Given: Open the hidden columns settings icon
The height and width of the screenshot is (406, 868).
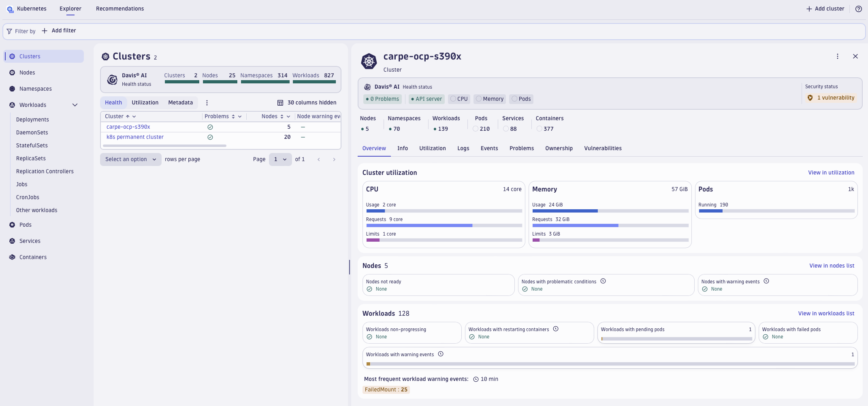Looking at the screenshot, I should click(280, 102).
